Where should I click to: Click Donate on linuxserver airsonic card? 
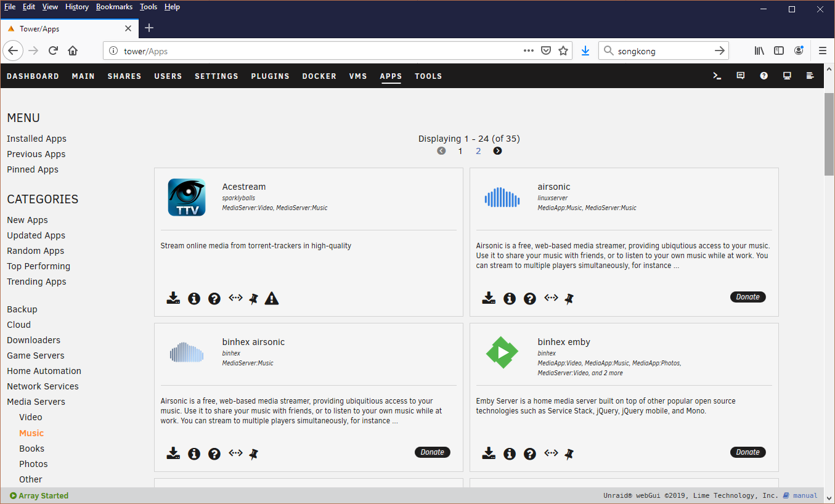pyautogui.click(x=748, y=297)
